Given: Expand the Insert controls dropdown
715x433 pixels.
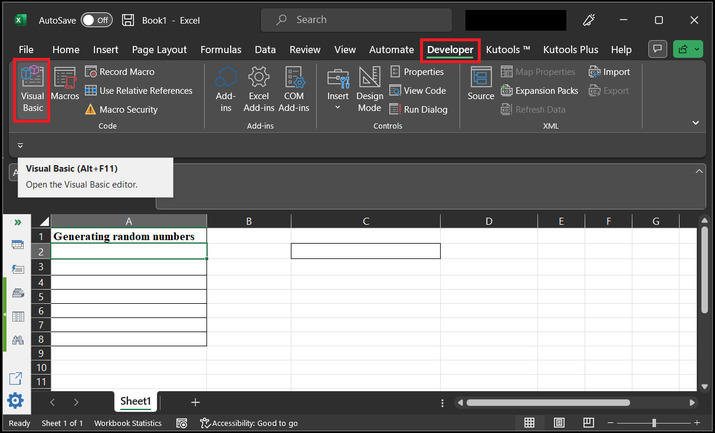Looking at the screenshot, I should [338, 107].
